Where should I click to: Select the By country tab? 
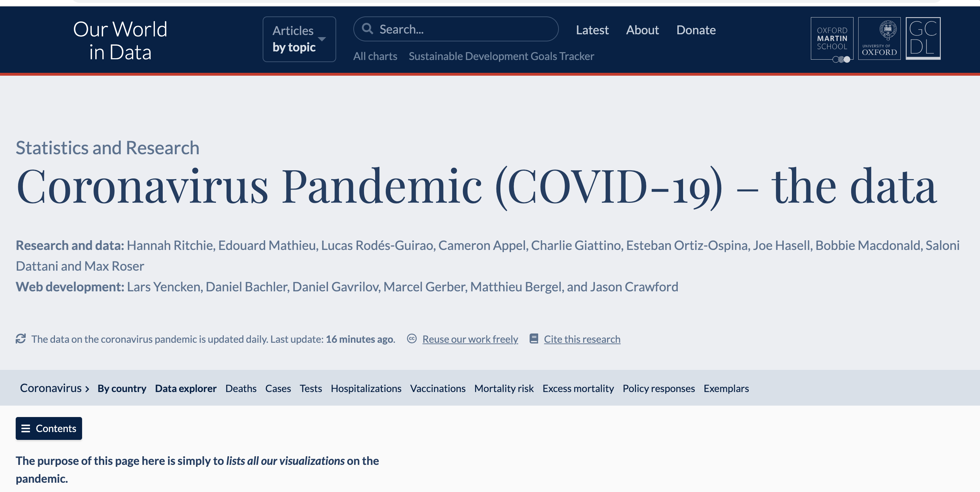click(x=122, y=388)
